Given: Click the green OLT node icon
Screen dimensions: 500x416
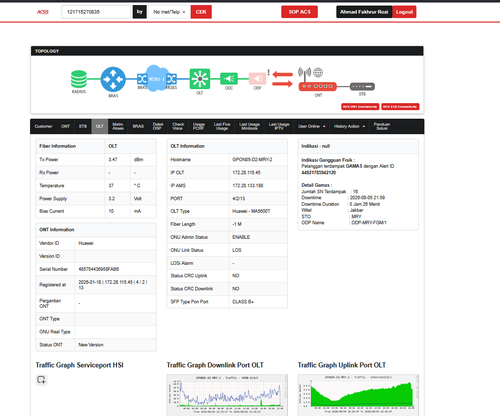Looking at the screenshot, I should pos(200,79).
